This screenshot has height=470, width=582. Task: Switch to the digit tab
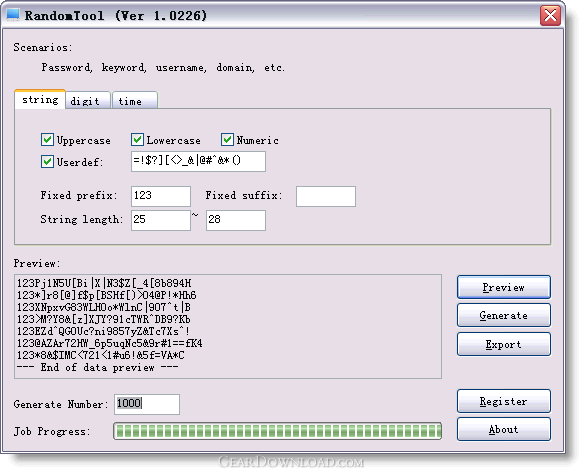pyautogui.click(x=88, y=100)
